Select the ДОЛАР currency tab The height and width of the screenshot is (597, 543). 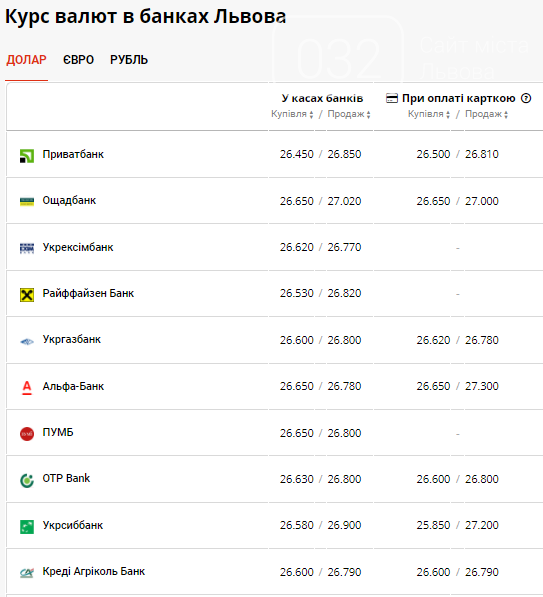[x=26, y=60]
